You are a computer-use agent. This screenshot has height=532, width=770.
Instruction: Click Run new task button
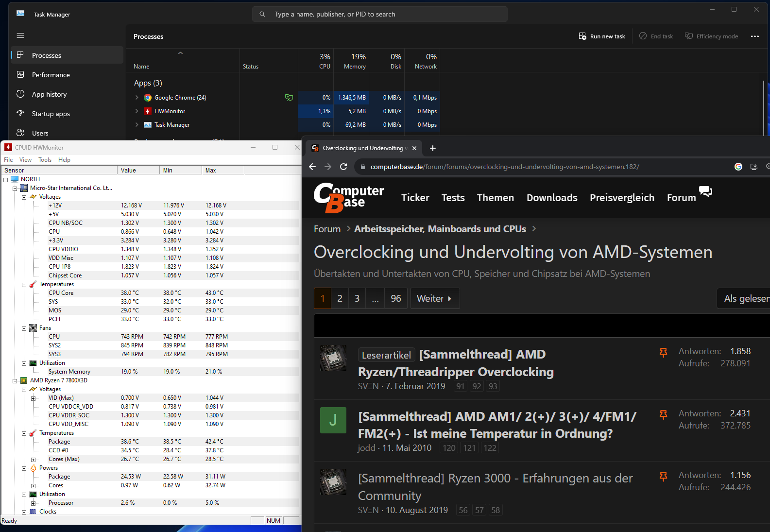pyautogui.click(x=602, y=36)
